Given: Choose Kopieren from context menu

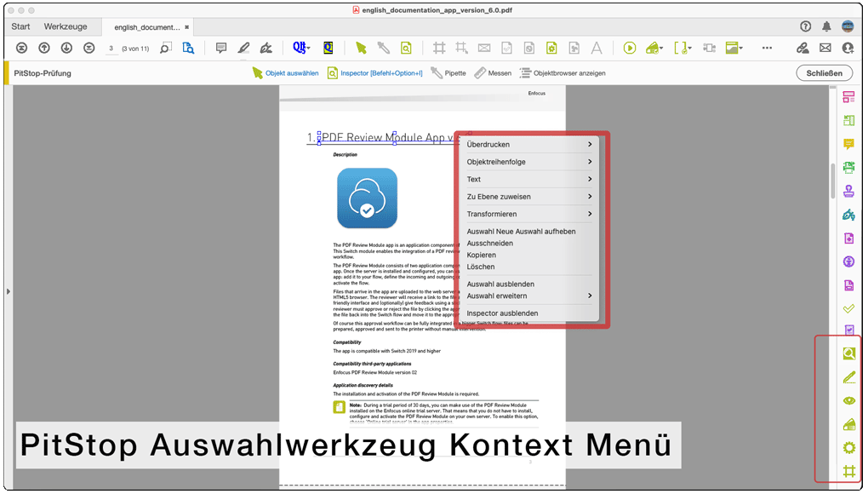Looking at the screenshot, I should pyautogui.click(x=529, y=255).
